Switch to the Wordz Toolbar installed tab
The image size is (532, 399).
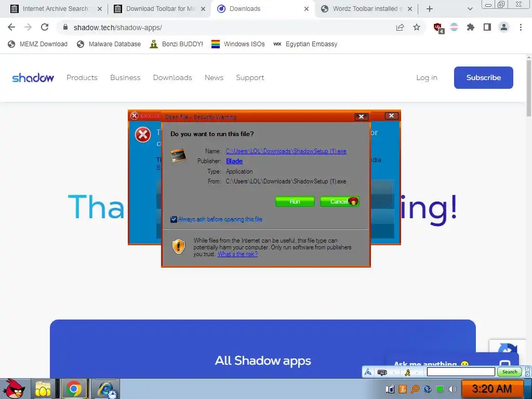click(x=366, y=9)
